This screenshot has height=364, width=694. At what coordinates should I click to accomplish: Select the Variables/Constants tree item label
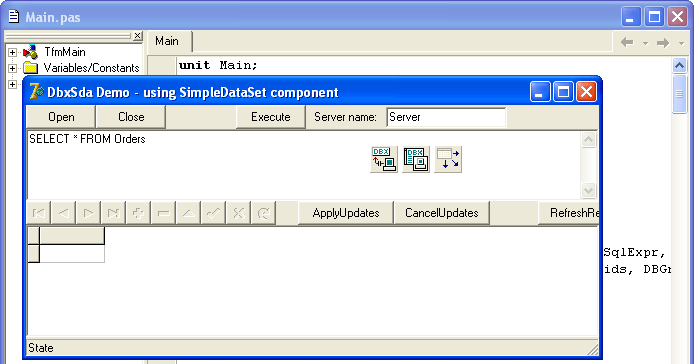[x=91, y=68]
